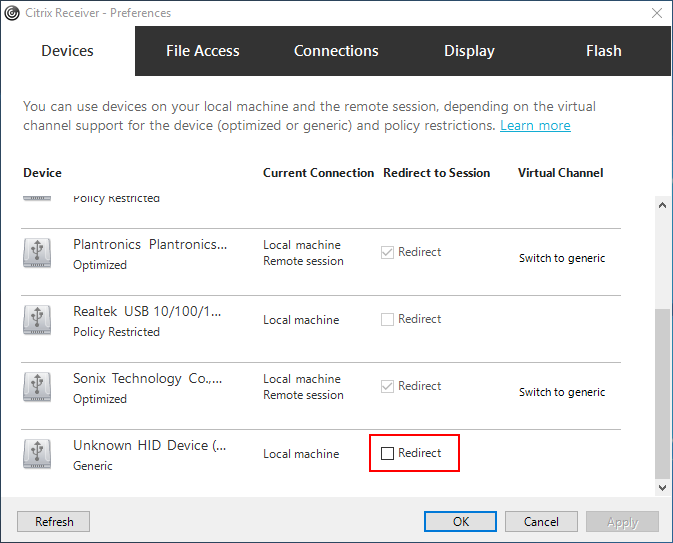Image resolution: width=673 pixels, height=543 pixels.
Task: Toggle Redirect checkbox for Sonix Technology device
Action: [x=387, y=386]
